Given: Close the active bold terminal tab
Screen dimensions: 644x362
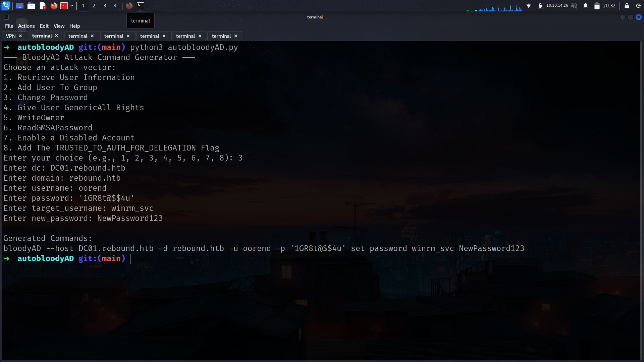Looking at the screenshot, I should [x=56, y=36].
